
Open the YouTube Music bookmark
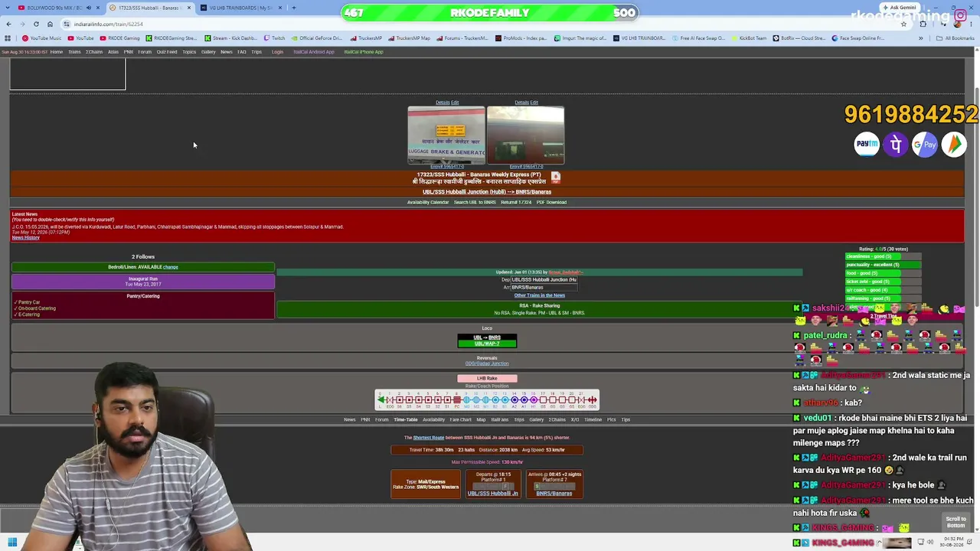tap(41, 38)
